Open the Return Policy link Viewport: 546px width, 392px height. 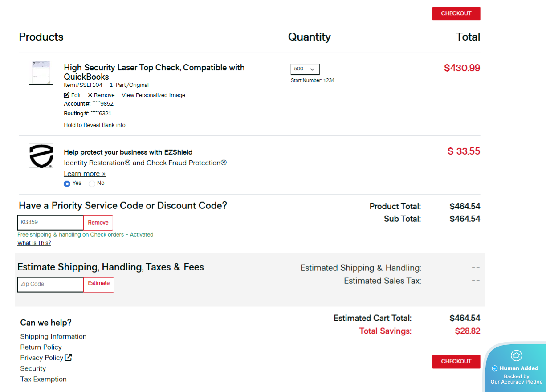(41, 347)
